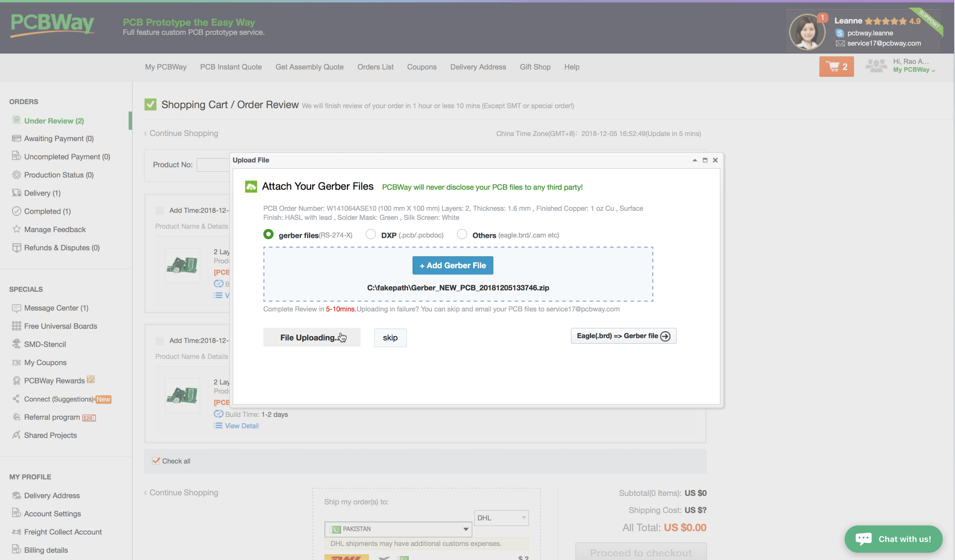Click Continue Shopping link at bottom
Viewport: 955px width, 560px height.
click(181, 492)
